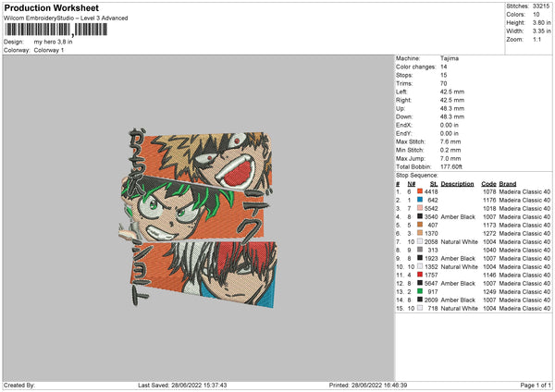Screen dimensions: 555x392
Task: Click the Left value '42.5 mm'
Action: click(452, 92)
